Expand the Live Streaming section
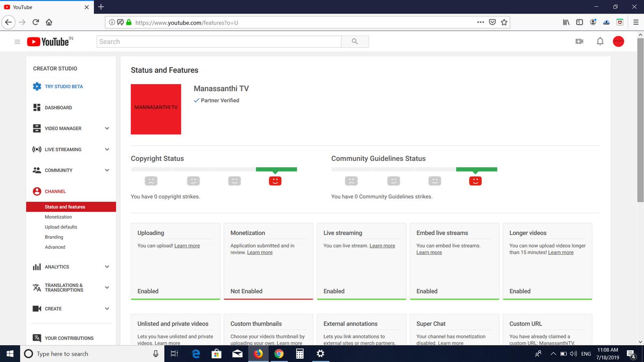The image size is (644, 362). pyautogui.click(x=107, y=150)
